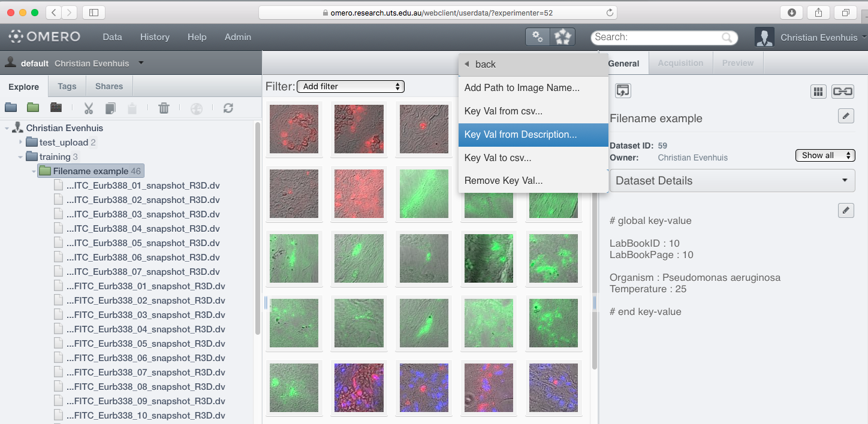
Task: Reload the page from the address bar
Action: tap(610, 13)
